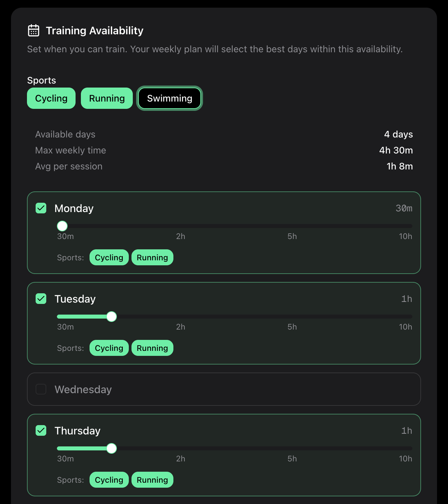This screenshot has width=448, height=504.
Task: Enable the Wednesday checkbox
Action: (x=41, y=389)
